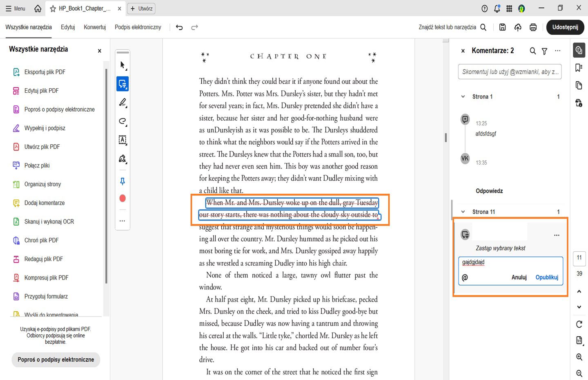Screen dimensions: 588x380
Task: Upload the file with the cloud icon
Action: coord(518,27)
